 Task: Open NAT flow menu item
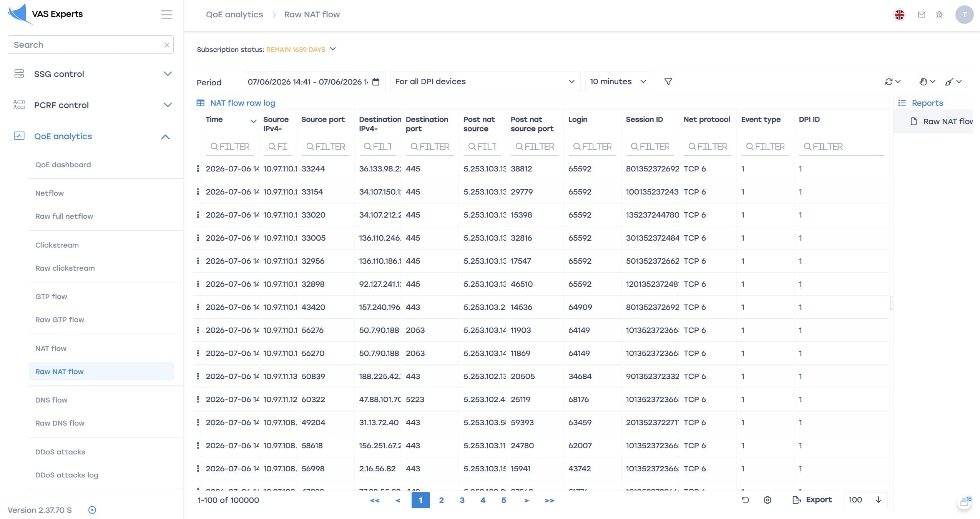coord(51,348)
